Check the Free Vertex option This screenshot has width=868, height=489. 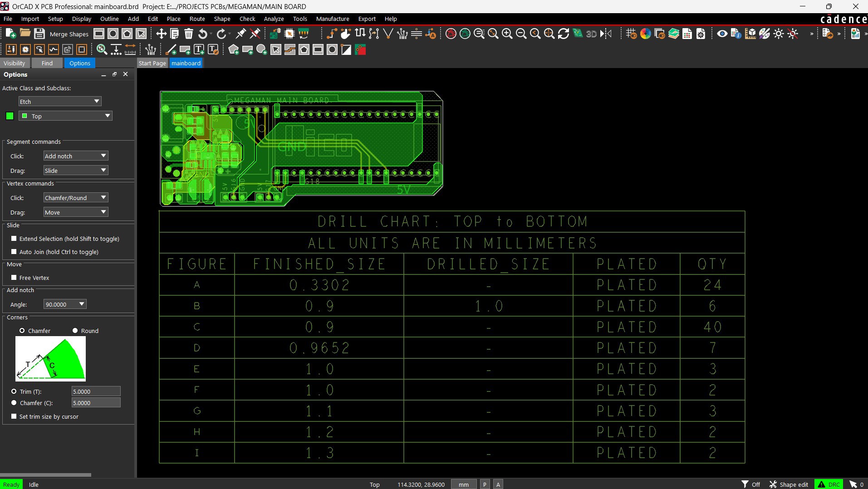[x=14, y=278]
